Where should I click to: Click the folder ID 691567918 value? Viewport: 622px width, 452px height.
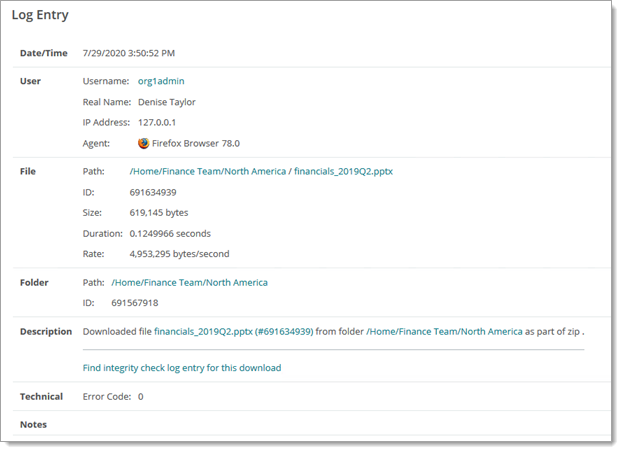134,303
